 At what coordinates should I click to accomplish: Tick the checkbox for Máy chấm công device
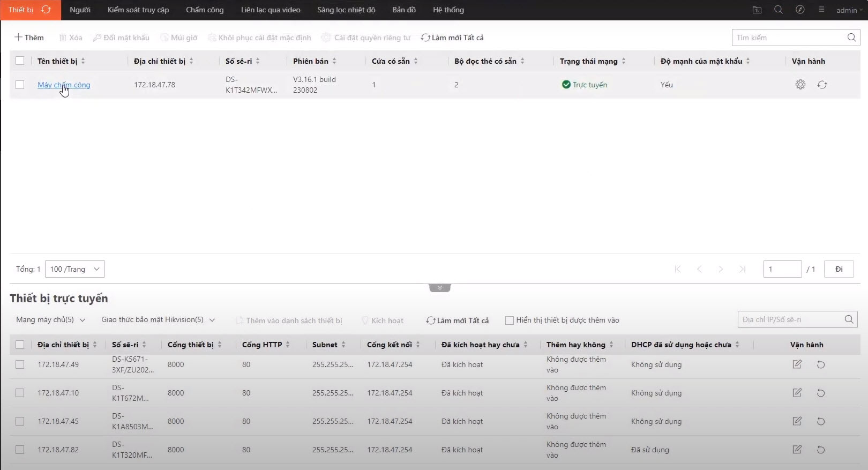pyautogui.click(x=20, y=85)
